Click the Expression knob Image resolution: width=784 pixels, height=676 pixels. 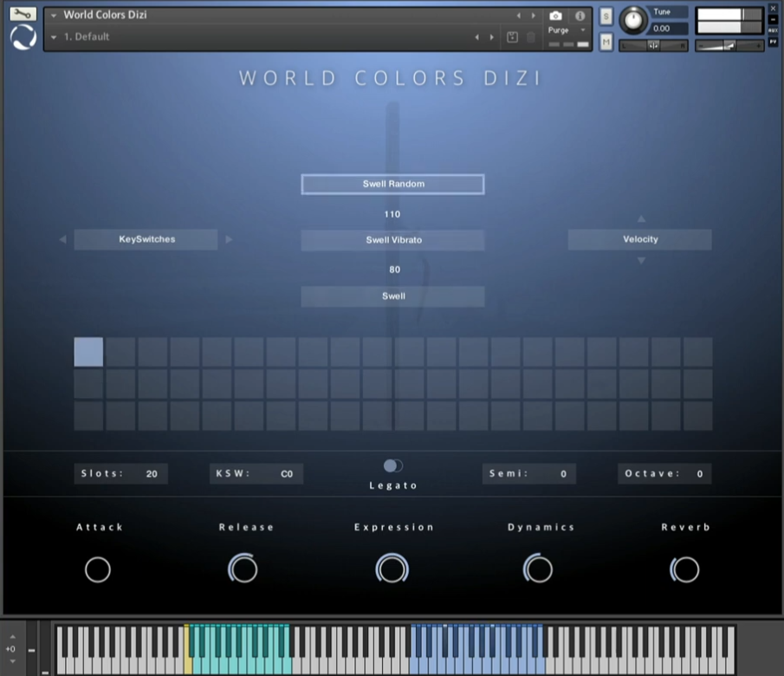pos(392,569)
